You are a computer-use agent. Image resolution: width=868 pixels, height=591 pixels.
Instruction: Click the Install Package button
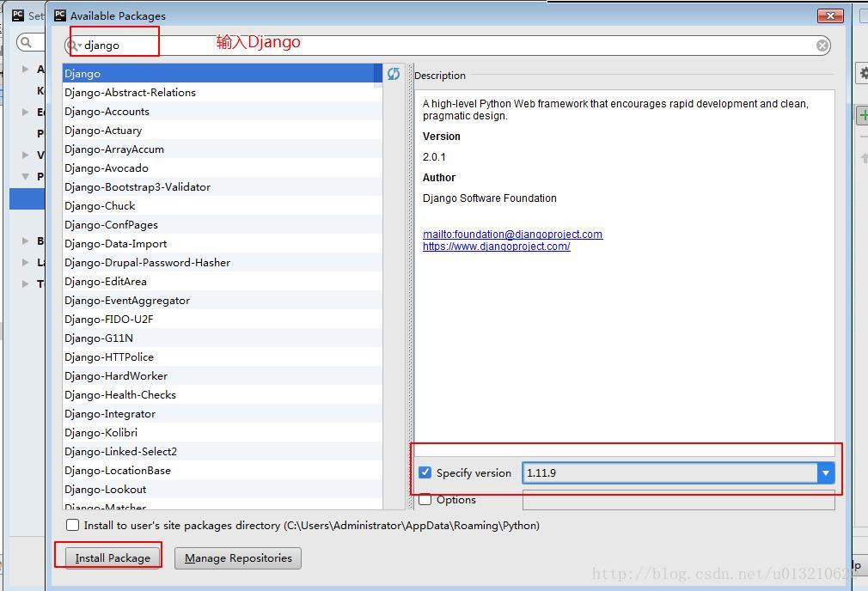click(x=113, y=557)
